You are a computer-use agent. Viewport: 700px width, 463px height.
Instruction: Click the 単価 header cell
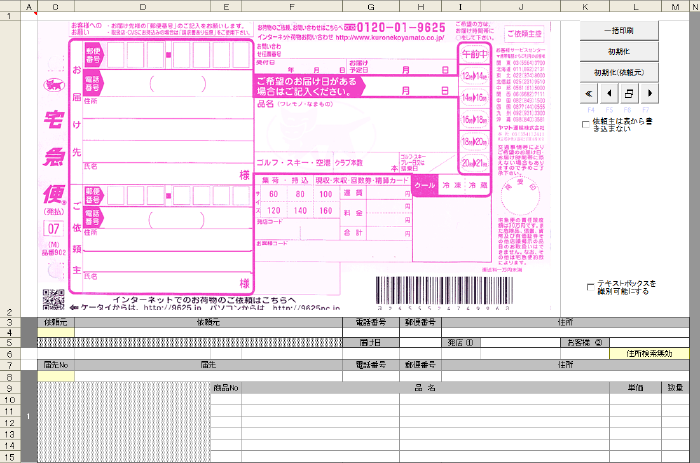[635, 388]
